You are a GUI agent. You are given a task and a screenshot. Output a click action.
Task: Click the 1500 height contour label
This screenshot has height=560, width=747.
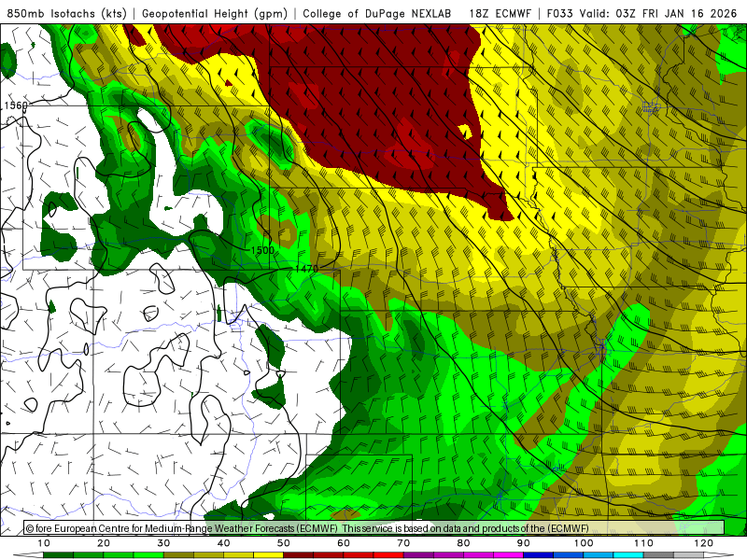tap(262, 250)
